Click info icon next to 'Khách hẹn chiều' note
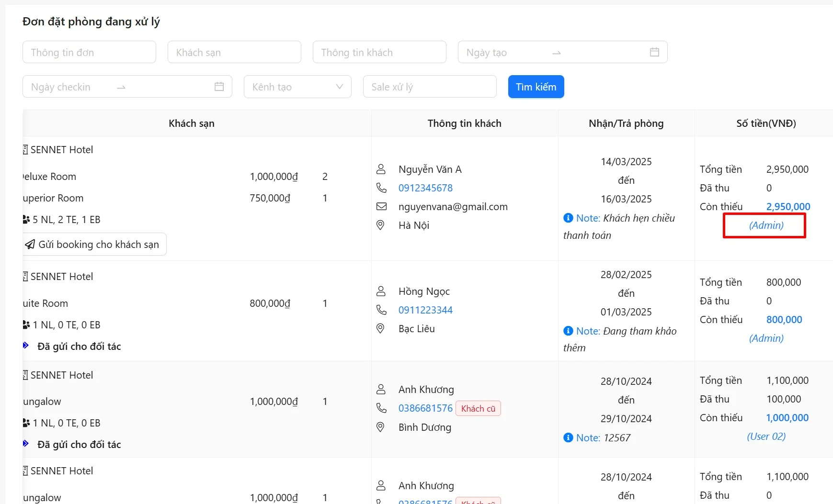 click(568, 218)
